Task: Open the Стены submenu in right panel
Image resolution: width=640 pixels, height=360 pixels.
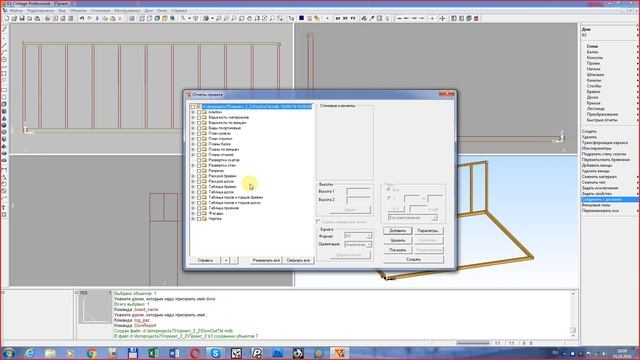Action: tap(592, 46)
